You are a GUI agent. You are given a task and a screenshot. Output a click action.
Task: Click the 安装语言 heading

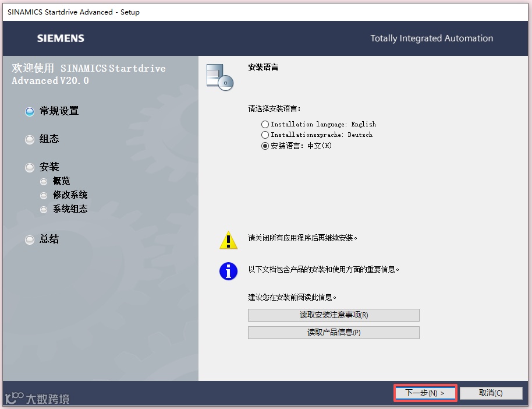263,67
